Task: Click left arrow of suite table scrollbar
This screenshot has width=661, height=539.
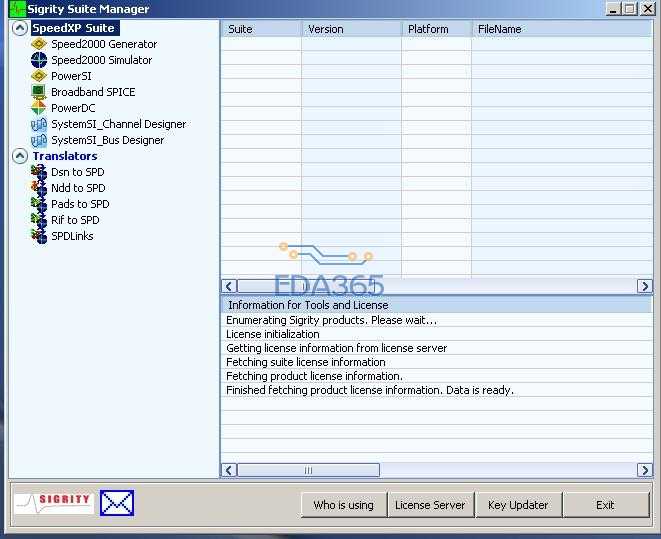Action: pyautogui.click(x=229, y=287)
